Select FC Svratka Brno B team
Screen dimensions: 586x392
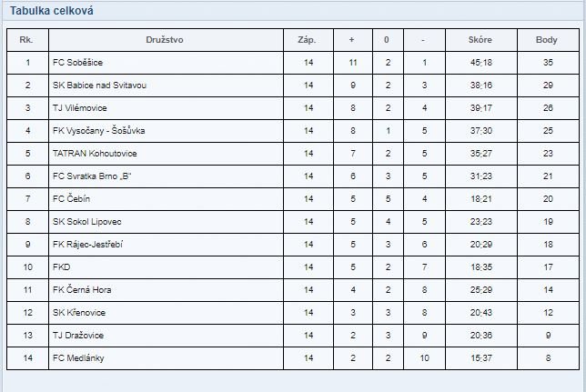tap(92, 176)
